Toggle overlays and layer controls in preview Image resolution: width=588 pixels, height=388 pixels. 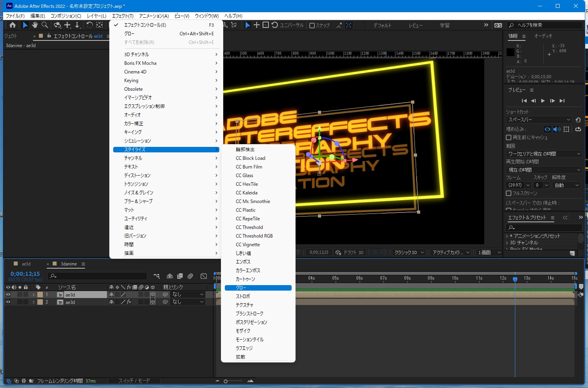tap(566, 129)
